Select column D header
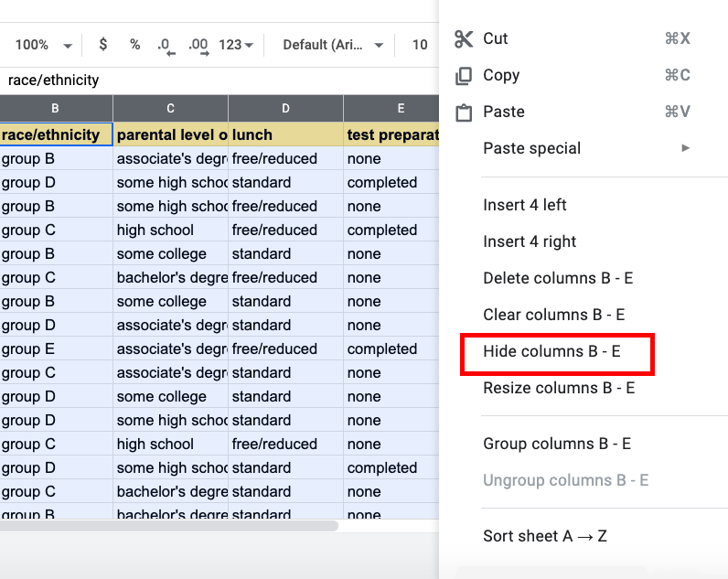This screenshot has height=579, width=728. [x=285, y=109]
